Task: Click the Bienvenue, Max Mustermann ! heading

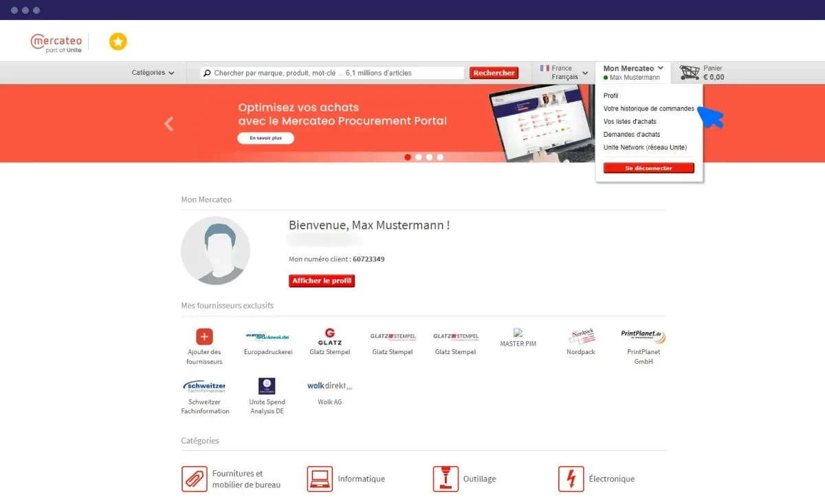Action: 369,225
